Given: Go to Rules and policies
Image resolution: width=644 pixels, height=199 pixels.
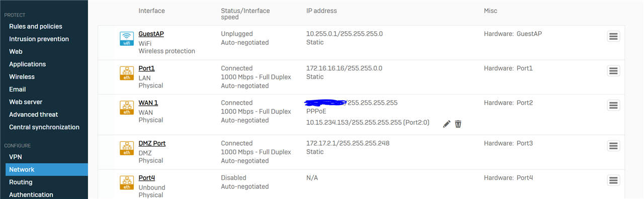Looking at the screenshot, I should click(x=36, y=26).
